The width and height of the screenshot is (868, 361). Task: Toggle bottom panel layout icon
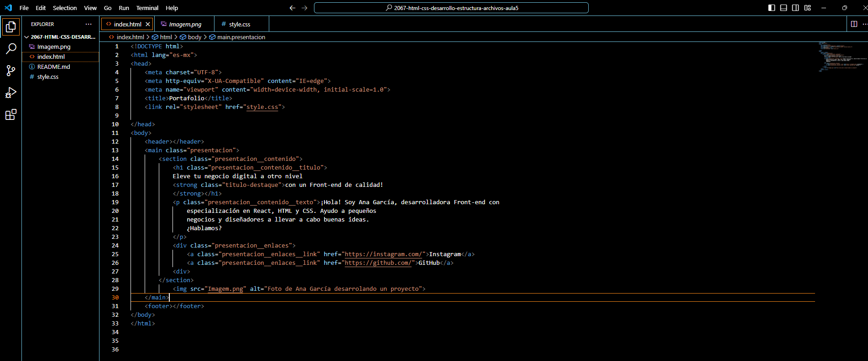(x=784, y=8)
